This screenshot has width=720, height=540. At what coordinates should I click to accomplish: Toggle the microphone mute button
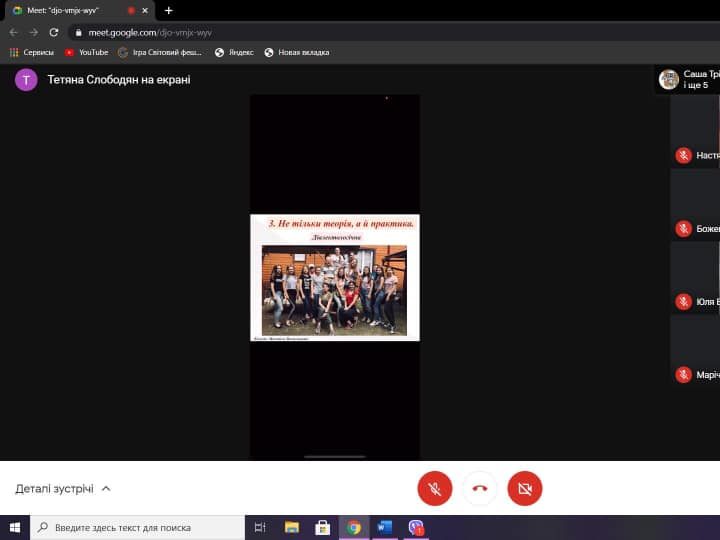(434, 489)
